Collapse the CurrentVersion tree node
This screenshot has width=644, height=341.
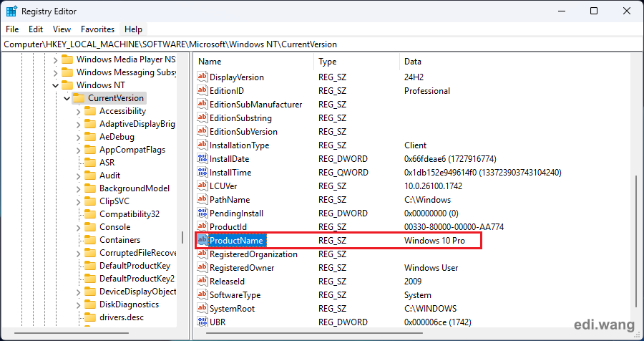point(67,98)
